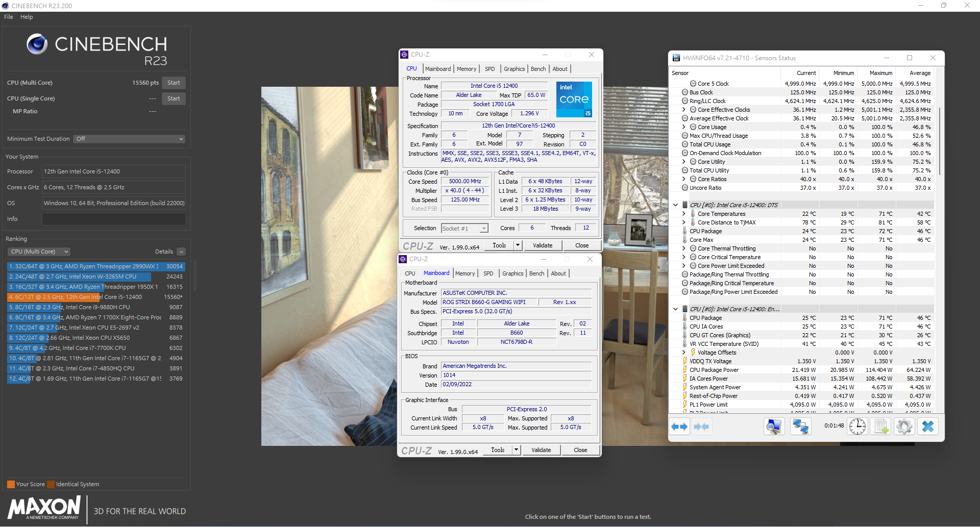Open About tab in CPU-Z processor window
Image resolution: width=980 pixels, height=527 pixels.
560,69
